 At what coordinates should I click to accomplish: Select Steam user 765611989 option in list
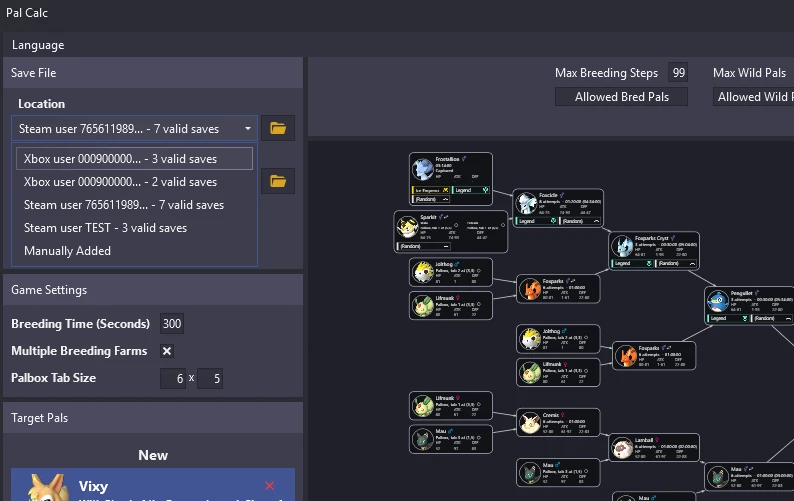134,205
